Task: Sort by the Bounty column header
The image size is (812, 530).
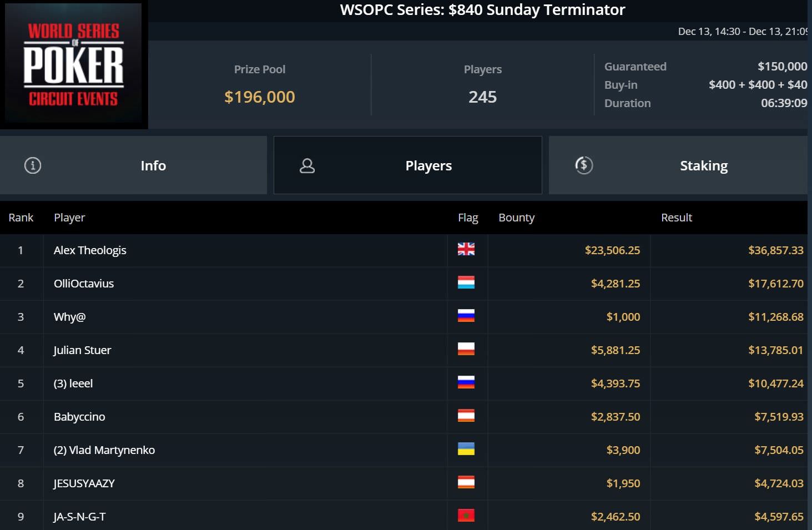Action: (x=516, y=218)
